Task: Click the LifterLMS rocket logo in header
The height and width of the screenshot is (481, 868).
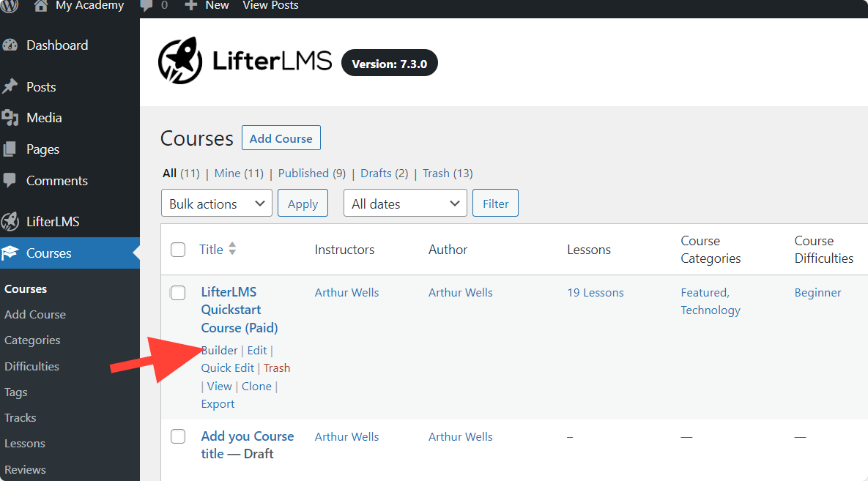Action: (180, 61)
